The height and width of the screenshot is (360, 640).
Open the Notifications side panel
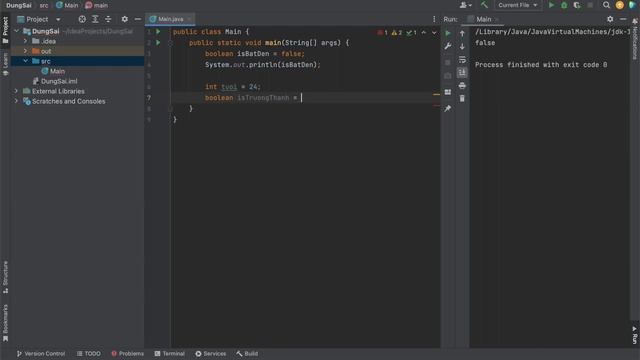(x=635, y=39)
